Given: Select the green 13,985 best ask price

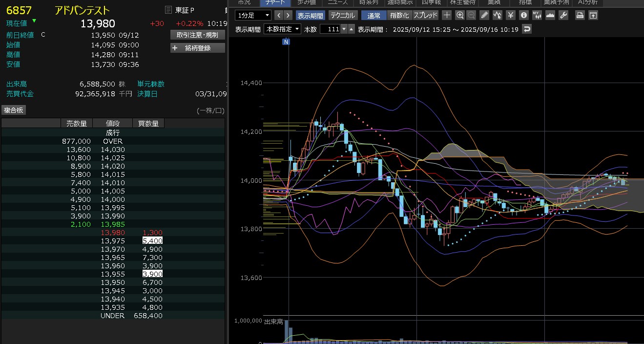Looking at the screenshot, I should (x=113, y=224).
